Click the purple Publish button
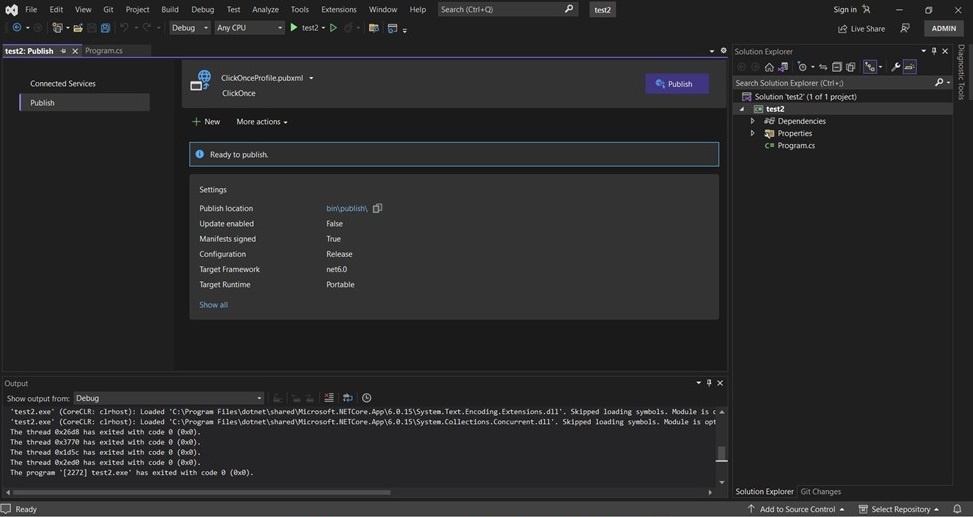 coord(677,84)
